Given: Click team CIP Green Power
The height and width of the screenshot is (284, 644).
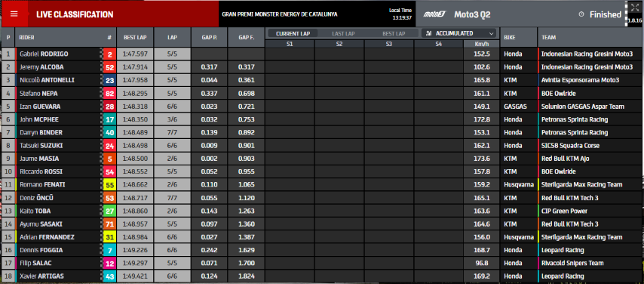Looking at the screenshot, I should tap(564, 211).
